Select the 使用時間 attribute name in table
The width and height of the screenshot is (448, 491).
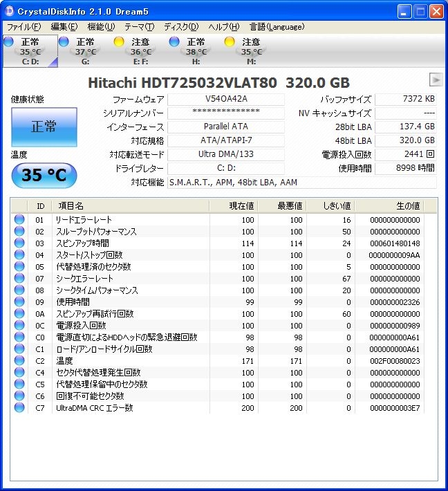[73, 302]
